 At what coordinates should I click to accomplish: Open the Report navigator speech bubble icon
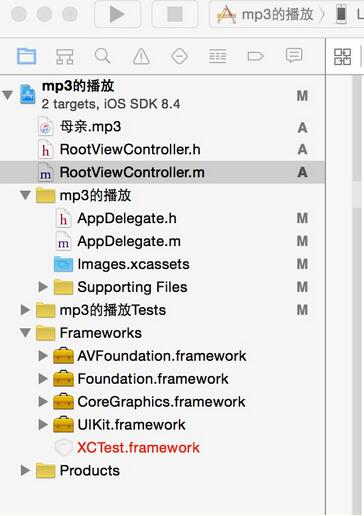pos(294,56)
